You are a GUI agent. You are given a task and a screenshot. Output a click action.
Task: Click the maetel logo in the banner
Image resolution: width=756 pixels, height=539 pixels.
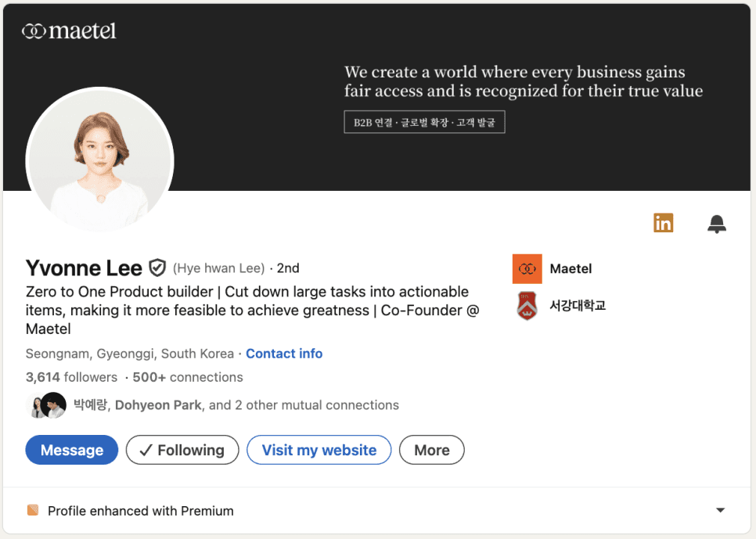click(x=69, y=31)
